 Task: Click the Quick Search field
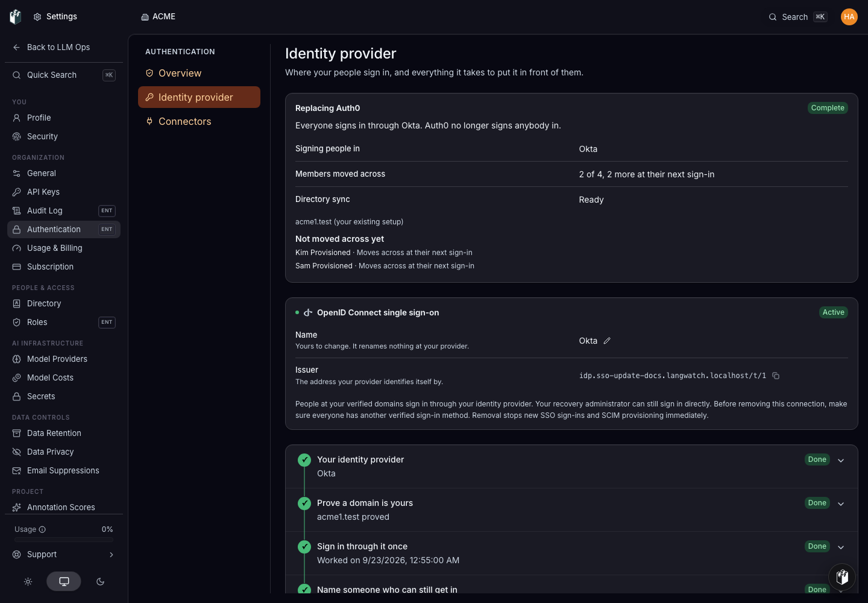64,75
